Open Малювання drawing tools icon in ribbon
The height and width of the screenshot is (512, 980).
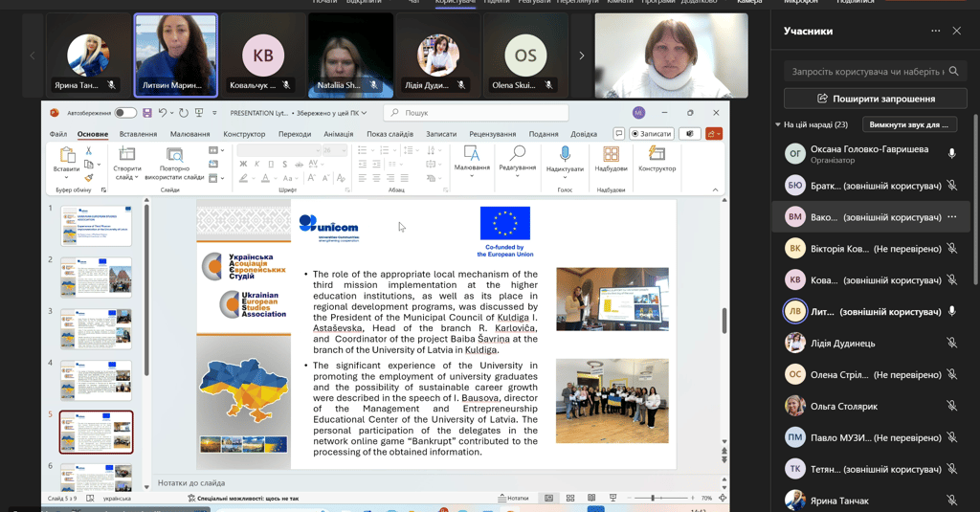pyautogui.click(x=471, y=154)
